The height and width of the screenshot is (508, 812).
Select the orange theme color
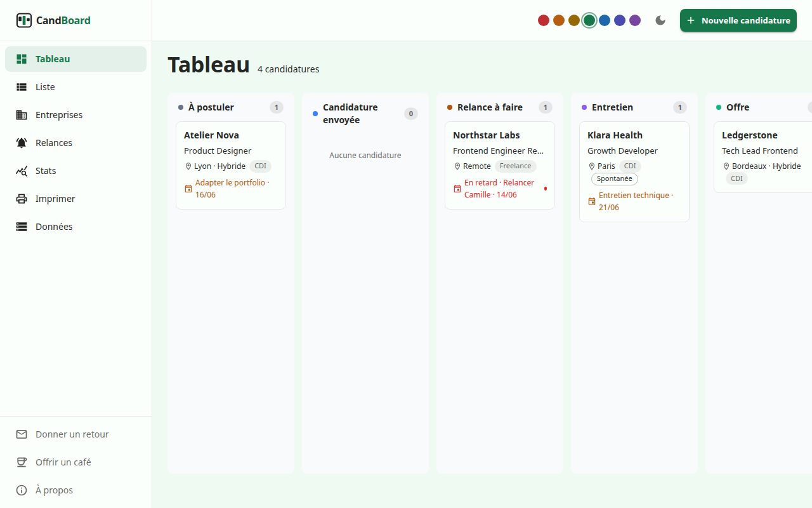pos(559,20)
